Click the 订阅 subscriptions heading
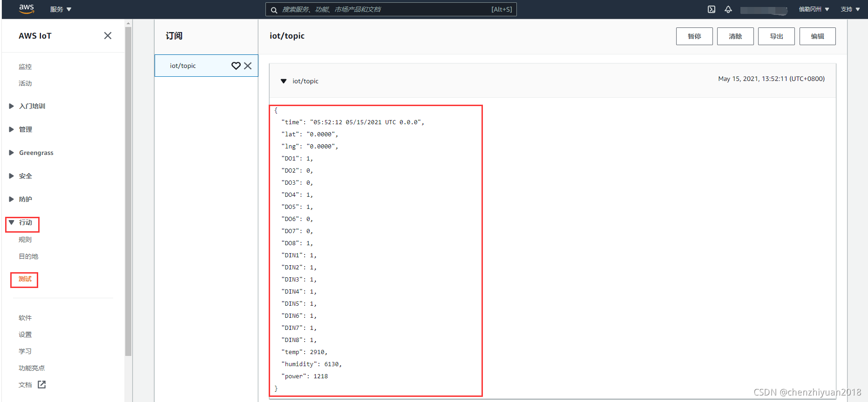This screenshot has height=402, width=868. [x=174, y=36]
